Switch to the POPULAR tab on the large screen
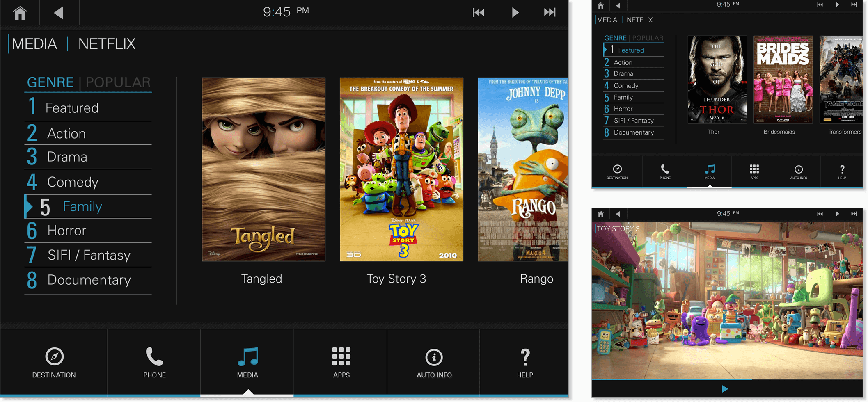Viewport: 868px width, 402px height. point(118,82)
